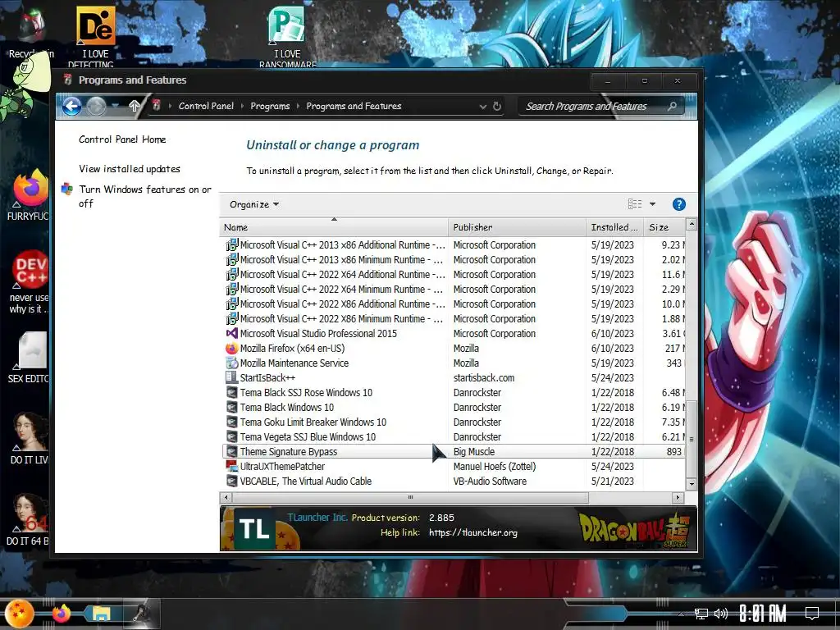Click the scroll left arrow under the list
The image size is (840, 630).
point(226,498)
